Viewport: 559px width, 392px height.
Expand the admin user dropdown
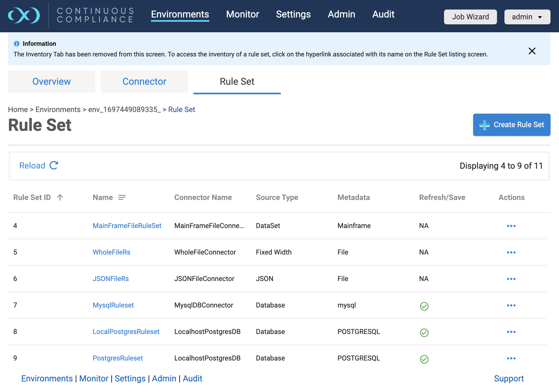coord(527,17)
